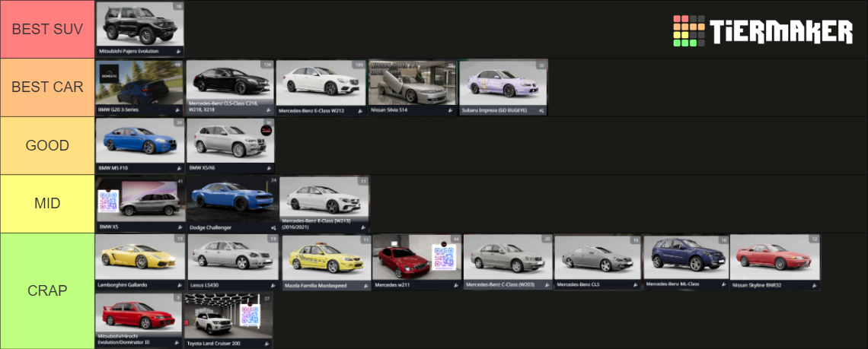Click wrench icon on Mercedes-Benz CLS card
The image size is (868, 349).
[635, 285]
